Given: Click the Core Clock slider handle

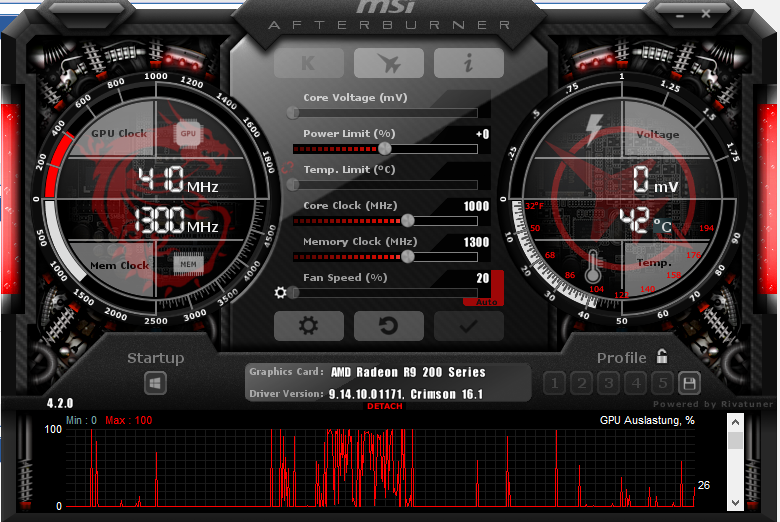Looking at the screenshot, I should click(x=407, y=220).
